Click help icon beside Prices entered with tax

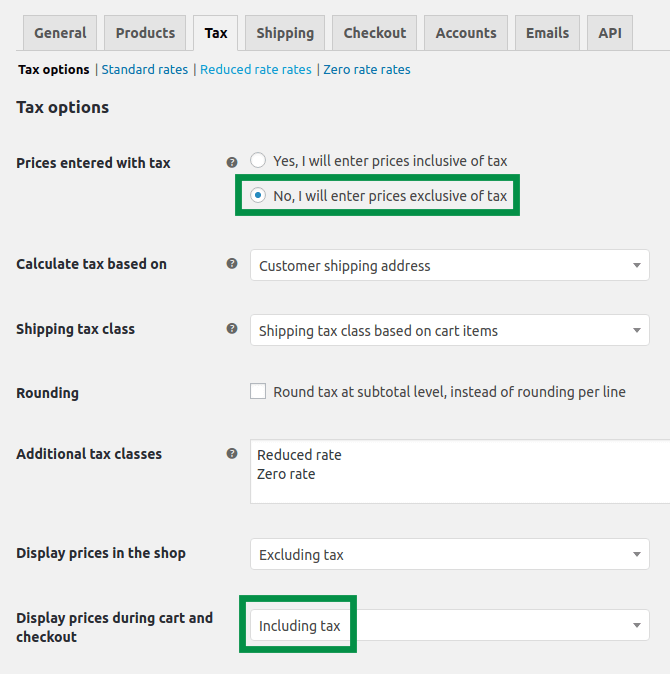[x=232, y=162]
